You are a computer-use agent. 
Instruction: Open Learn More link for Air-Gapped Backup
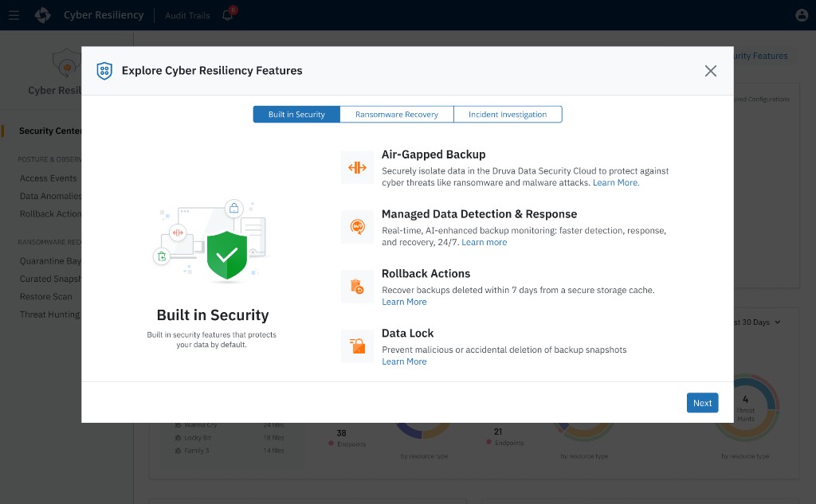616,182
